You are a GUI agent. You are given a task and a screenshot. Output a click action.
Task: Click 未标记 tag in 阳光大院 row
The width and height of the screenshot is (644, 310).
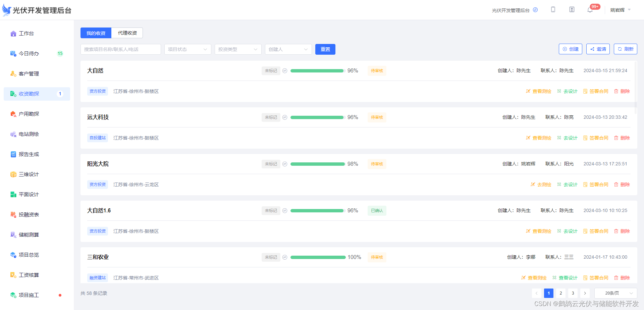(x=271, y=164)
